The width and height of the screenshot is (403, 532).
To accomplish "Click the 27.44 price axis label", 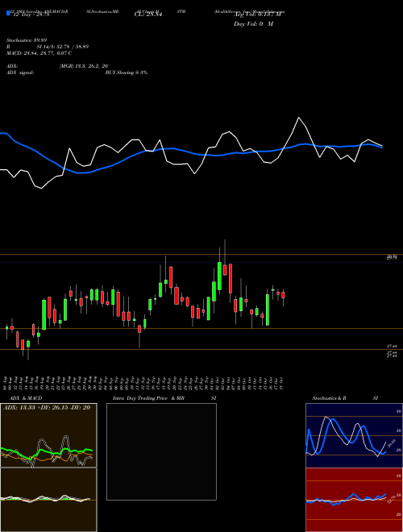I will [392, 346].
